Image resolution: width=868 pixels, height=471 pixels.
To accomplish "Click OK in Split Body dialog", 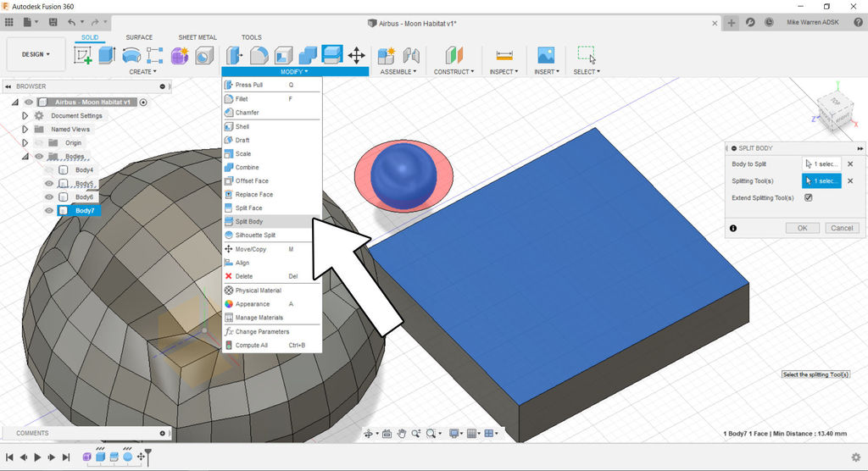I will (802, 228).
